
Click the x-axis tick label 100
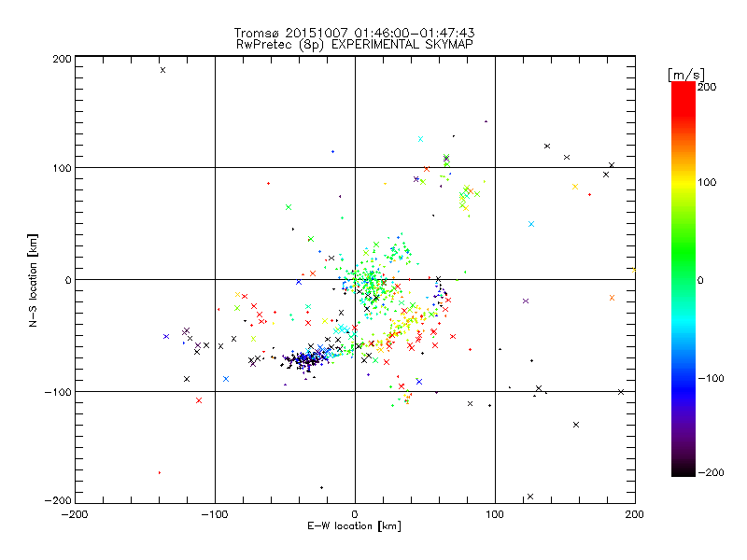point(495,514)
